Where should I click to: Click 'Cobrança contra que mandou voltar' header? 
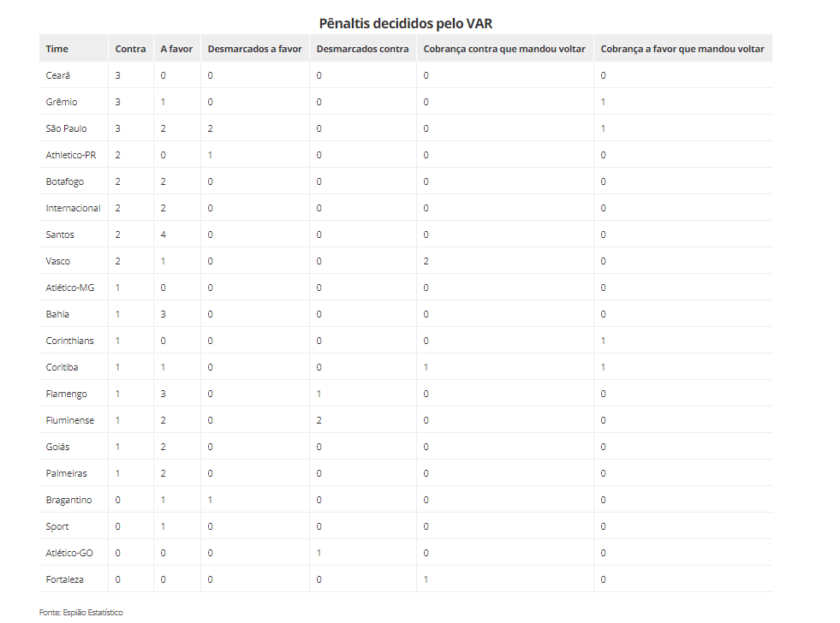[504, 49]
